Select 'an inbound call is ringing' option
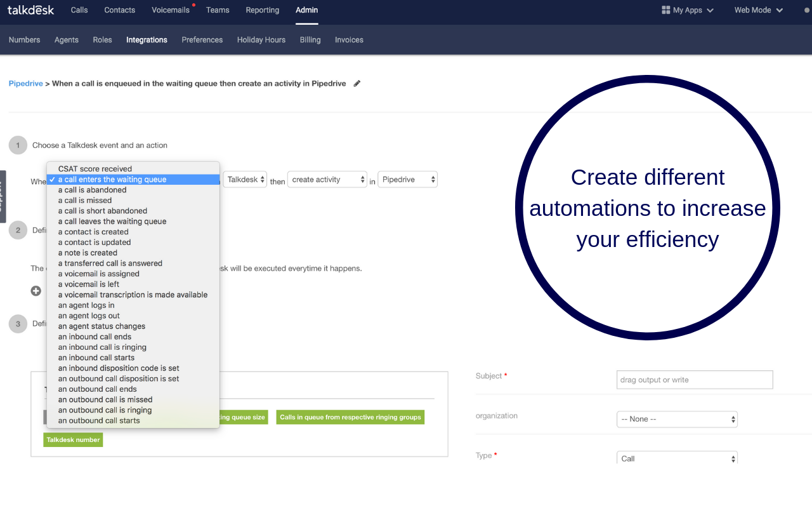Viewport: 812px width, 508px height. (133, 347)
